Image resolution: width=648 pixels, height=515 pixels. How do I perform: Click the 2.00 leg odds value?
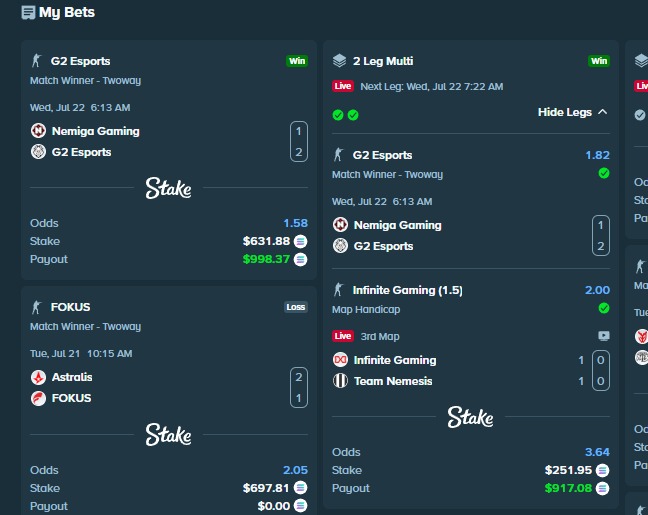(x=597, y=290)
